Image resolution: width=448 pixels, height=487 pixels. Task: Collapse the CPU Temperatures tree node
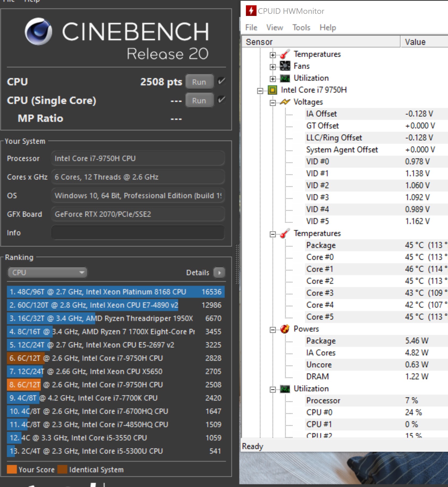272,234
